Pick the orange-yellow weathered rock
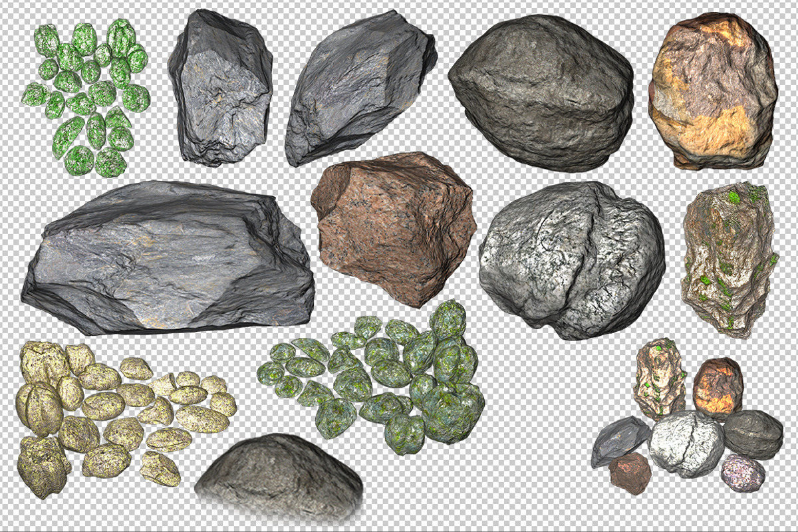 coord(713,90)
